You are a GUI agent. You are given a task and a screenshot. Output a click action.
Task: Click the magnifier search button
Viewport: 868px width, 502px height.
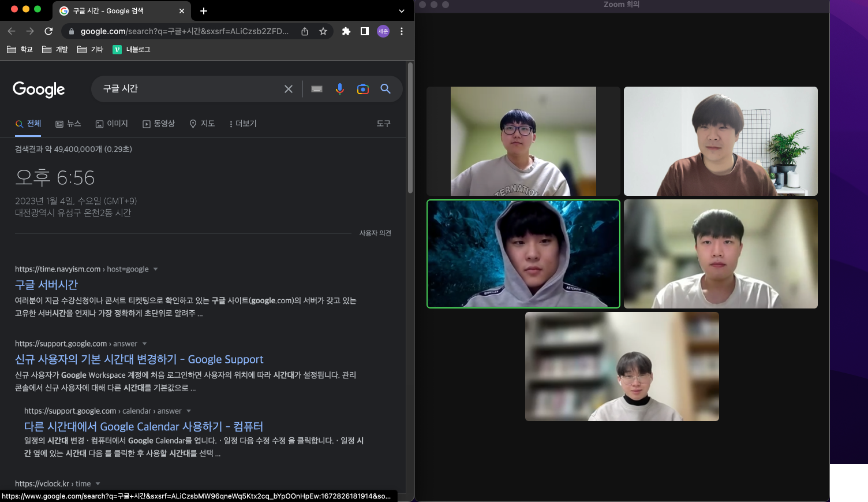[x=386, y=89]
